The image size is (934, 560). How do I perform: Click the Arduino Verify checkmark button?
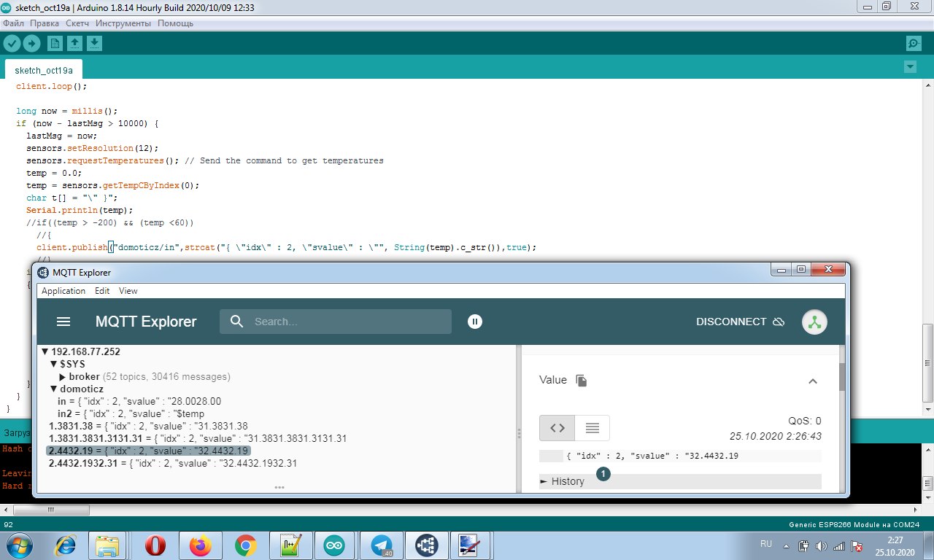[x=11, y=43]
